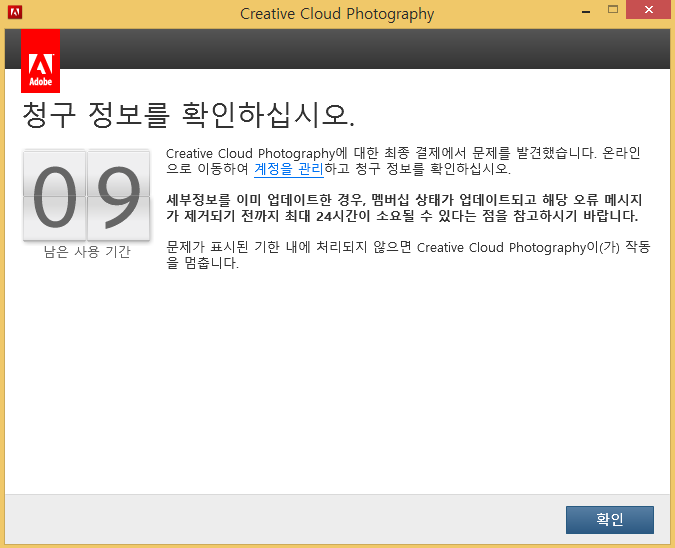The image size is (675, 548).
Task: Click the 확인 confirm button
Action: 610,520
